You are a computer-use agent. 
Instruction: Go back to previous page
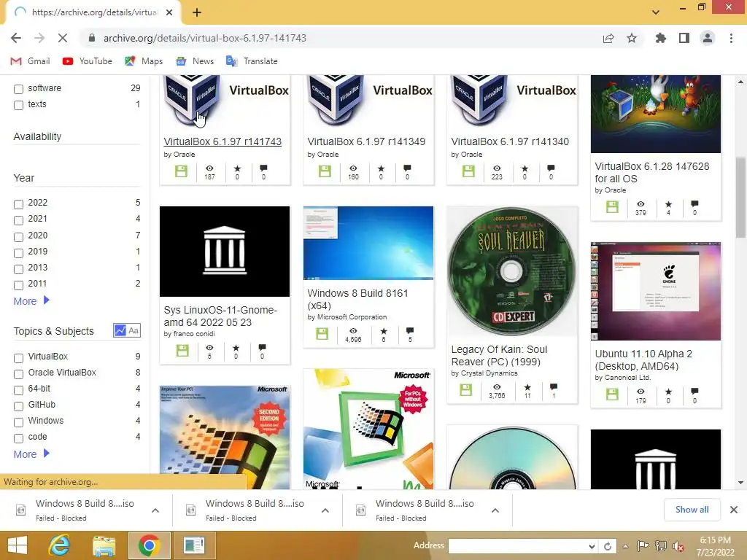(x=16, y=38)
